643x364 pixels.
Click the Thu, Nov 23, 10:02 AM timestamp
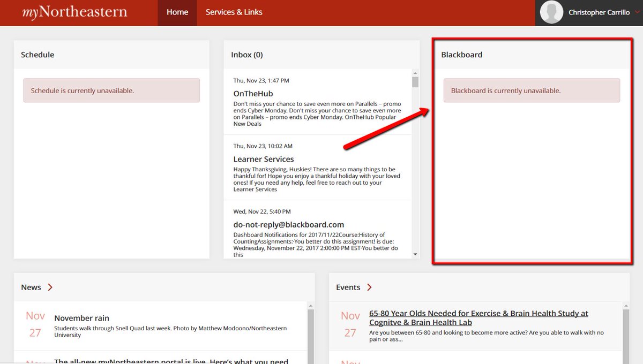coord(263,146)
